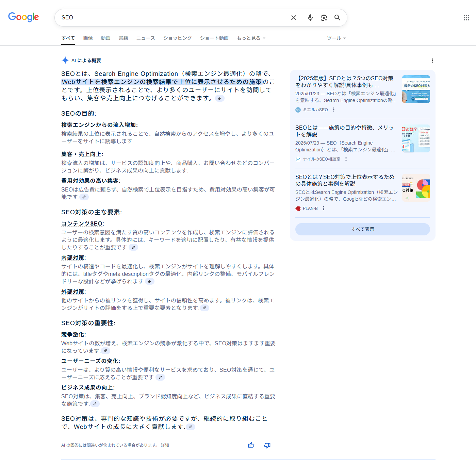Viewport: 476px width, 465px height.
Task: Open three-dot menu next to PLAN-B
Action: point(324,208)
